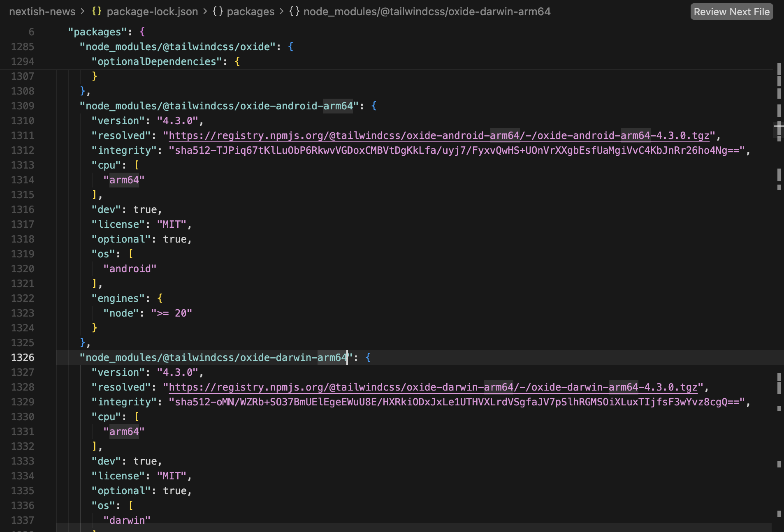Click "MIT" license value on line 1317

point(172,224)
